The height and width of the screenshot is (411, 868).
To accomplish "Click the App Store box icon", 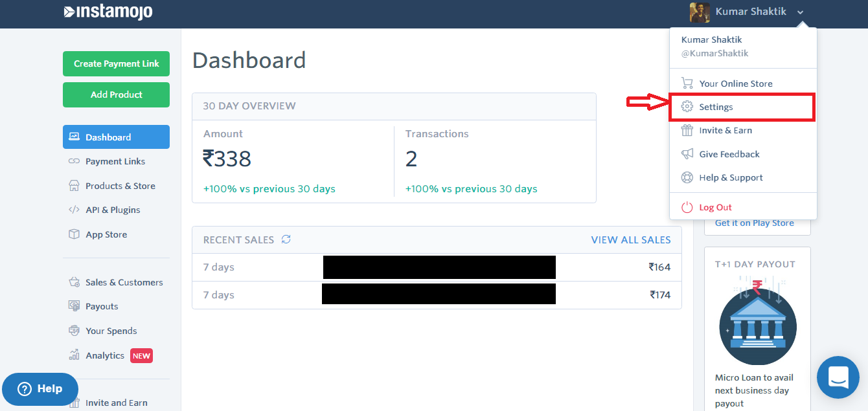I will click(x=74, y=234).
